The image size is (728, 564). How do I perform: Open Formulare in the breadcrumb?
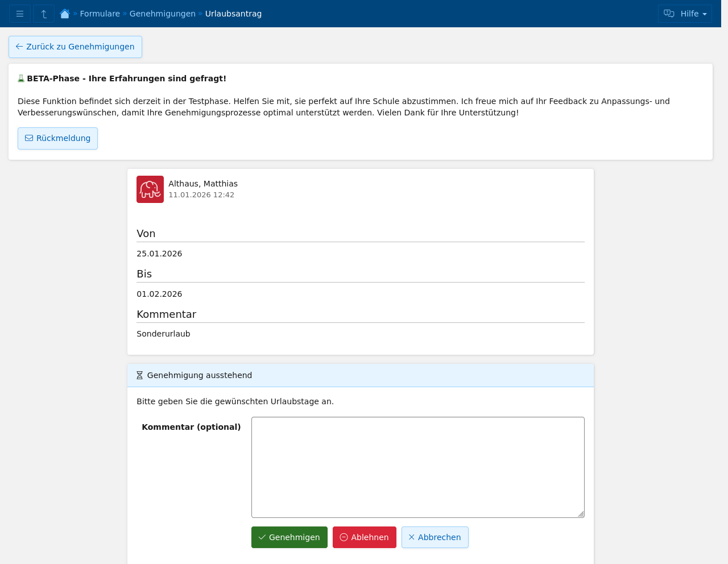[x=100, y=14]
